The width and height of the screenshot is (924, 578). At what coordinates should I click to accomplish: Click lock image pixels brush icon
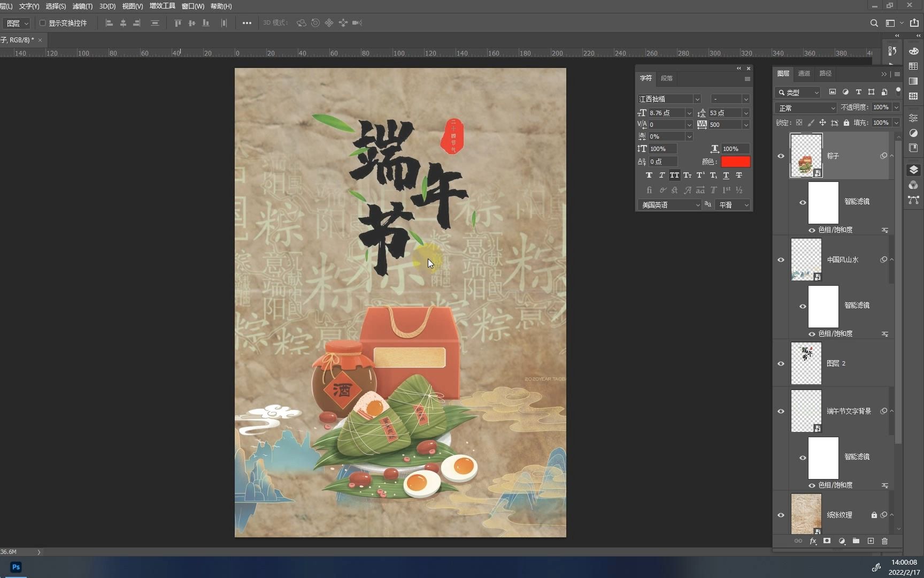pyautogui.click(x=811, y=123)
